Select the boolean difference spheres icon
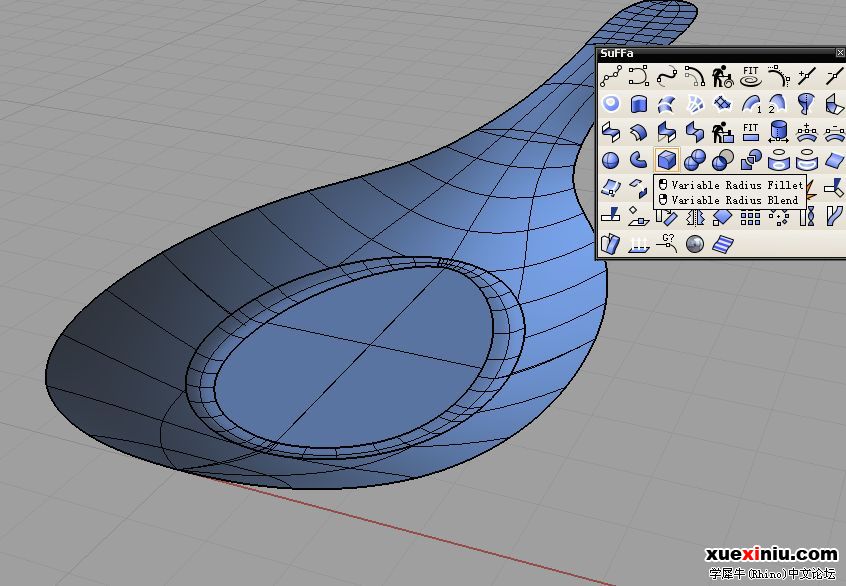 [x=723, y=160]
